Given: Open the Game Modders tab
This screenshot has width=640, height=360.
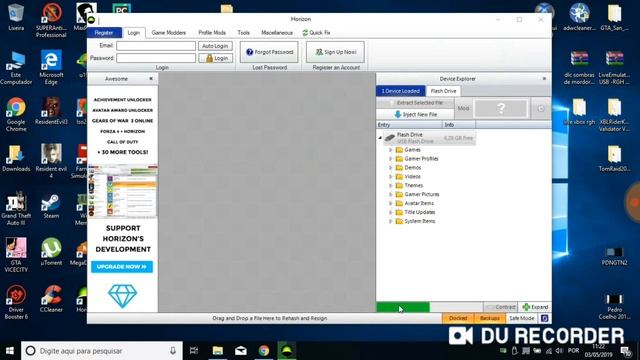Looking at the screenshot, I should click(169, 33).
